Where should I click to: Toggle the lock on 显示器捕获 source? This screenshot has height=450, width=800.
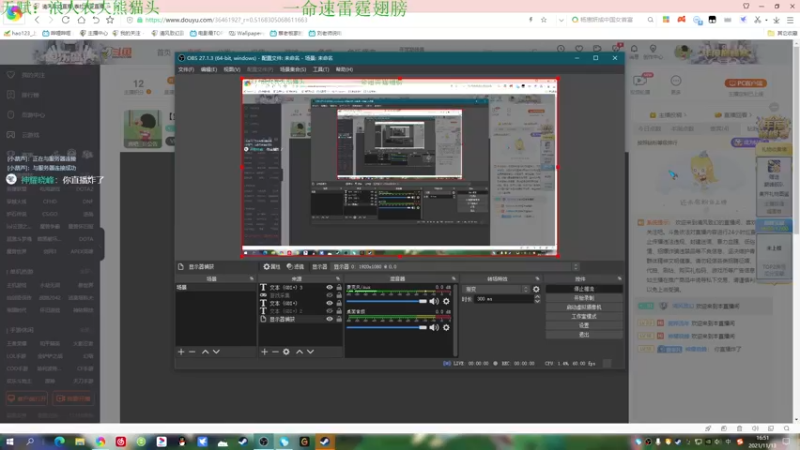pyautogui.click(x=339, y=319)
